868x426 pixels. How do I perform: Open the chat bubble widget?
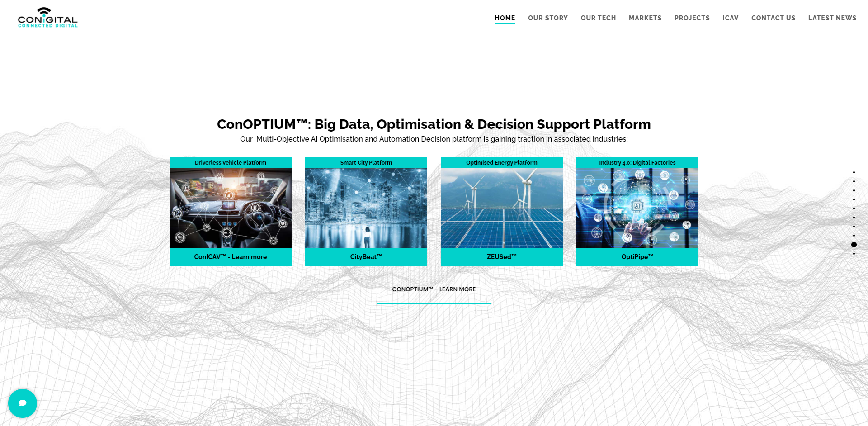(x=23, y=403)
